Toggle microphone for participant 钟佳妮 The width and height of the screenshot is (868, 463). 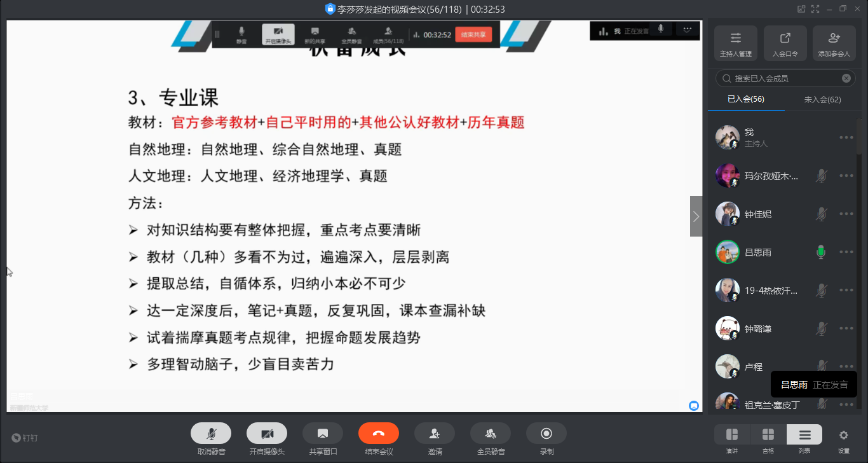[821, 214]
